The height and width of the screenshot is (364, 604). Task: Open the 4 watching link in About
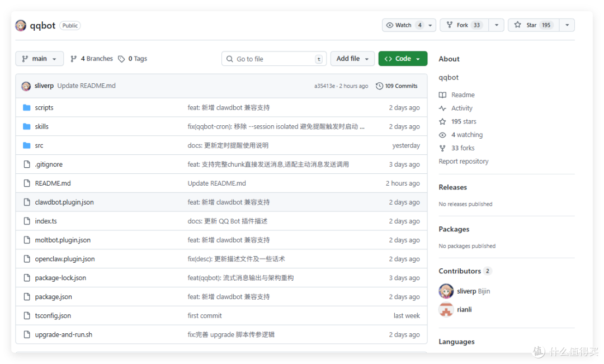tap(467, 135)
